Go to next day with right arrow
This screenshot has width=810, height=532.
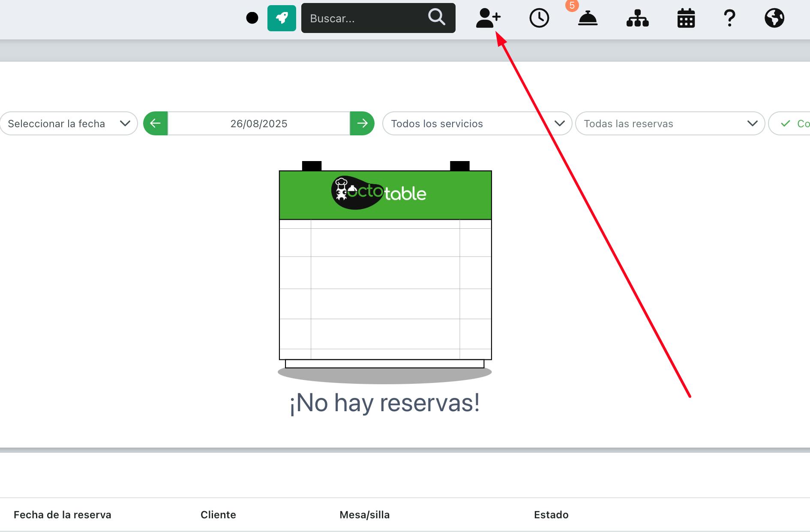coord(362,123)
